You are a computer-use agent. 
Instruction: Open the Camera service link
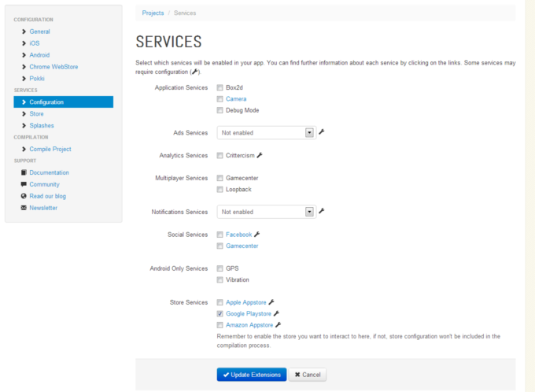point(236,99)
